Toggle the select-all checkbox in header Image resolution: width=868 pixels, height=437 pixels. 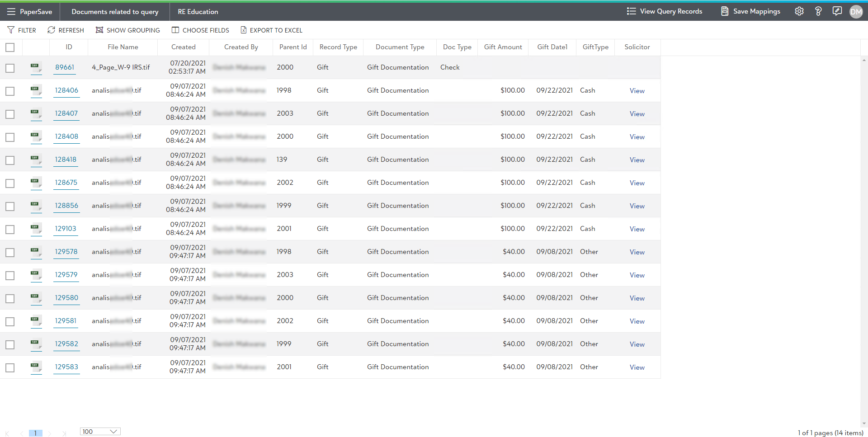[10, 47]
